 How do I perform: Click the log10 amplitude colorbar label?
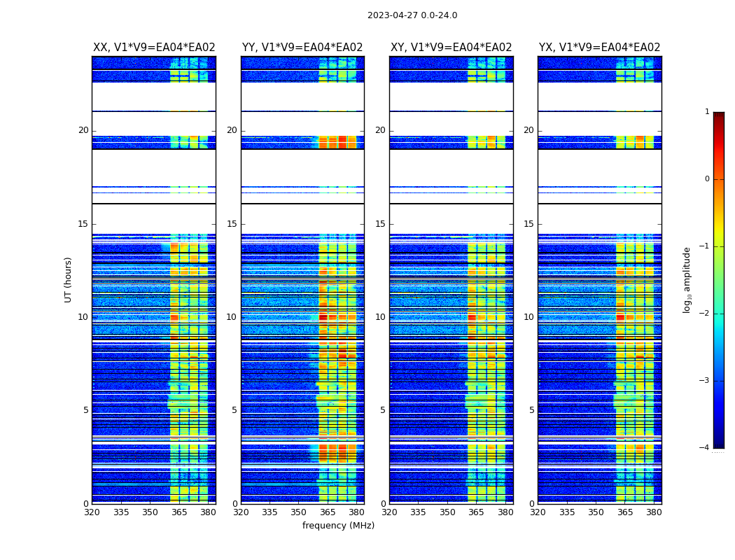click(687, 280)
